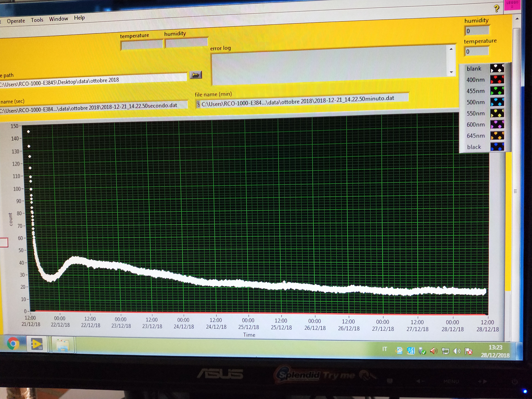Toggle the 400nm plot legend entry
Screen dimensions: 532x399
click(475, 80)
